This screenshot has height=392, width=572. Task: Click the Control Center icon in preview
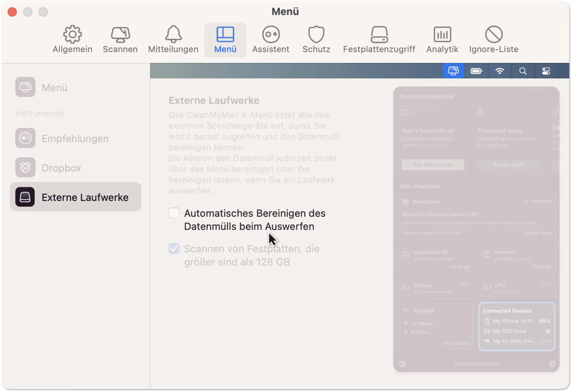click(x=546, y=71)
